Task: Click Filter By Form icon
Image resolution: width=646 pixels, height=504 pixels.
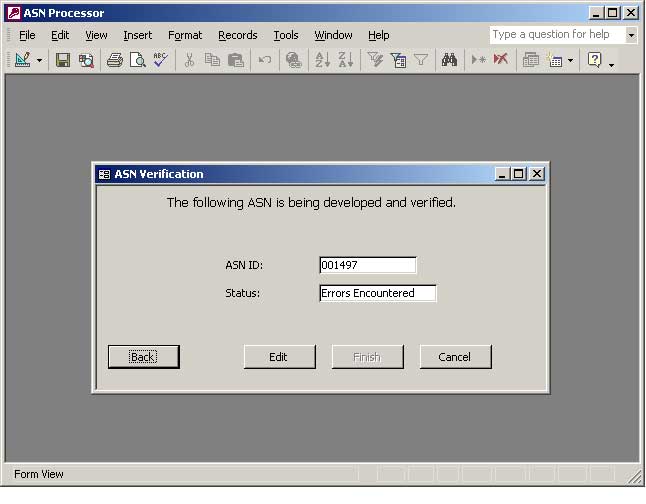Action: (398, 60)
